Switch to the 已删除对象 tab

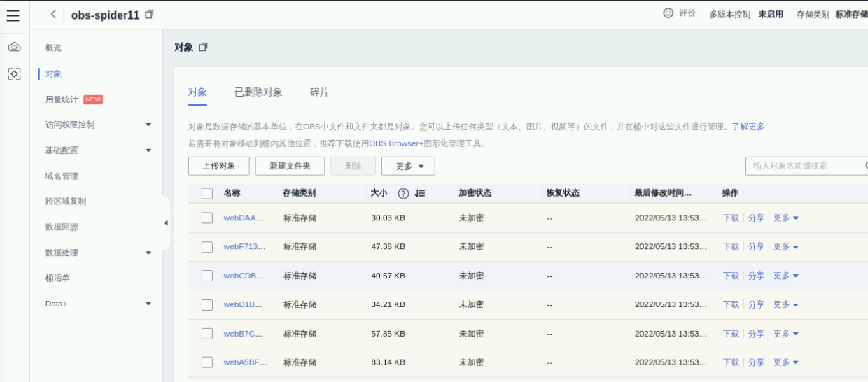pos(258,92)
